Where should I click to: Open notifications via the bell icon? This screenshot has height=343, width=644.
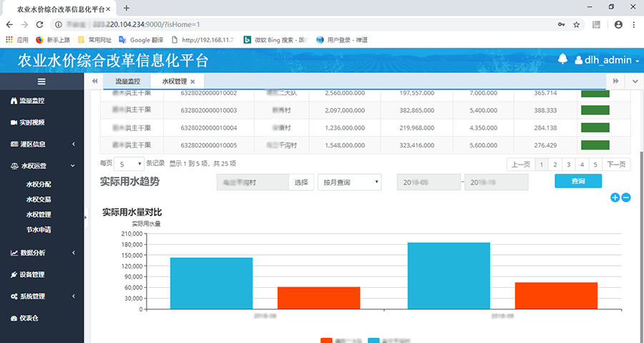(x=563, y=59)
